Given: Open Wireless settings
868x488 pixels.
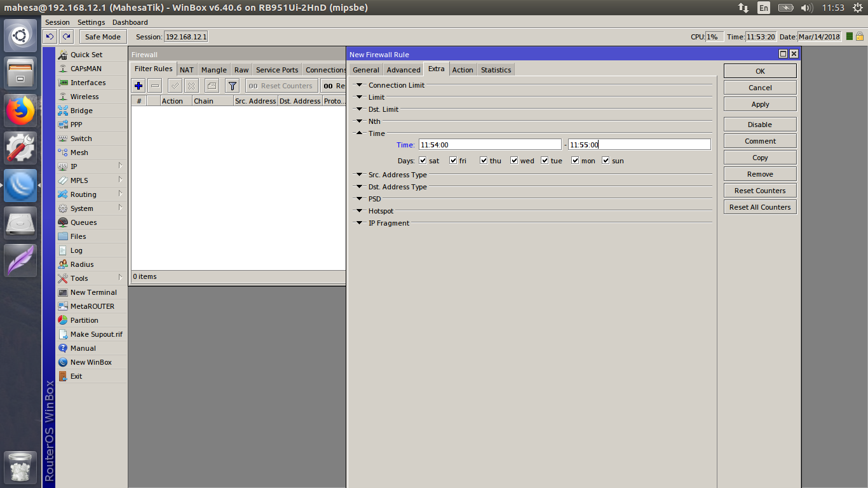Looking at the screenshot, I should tap(85, 97).
